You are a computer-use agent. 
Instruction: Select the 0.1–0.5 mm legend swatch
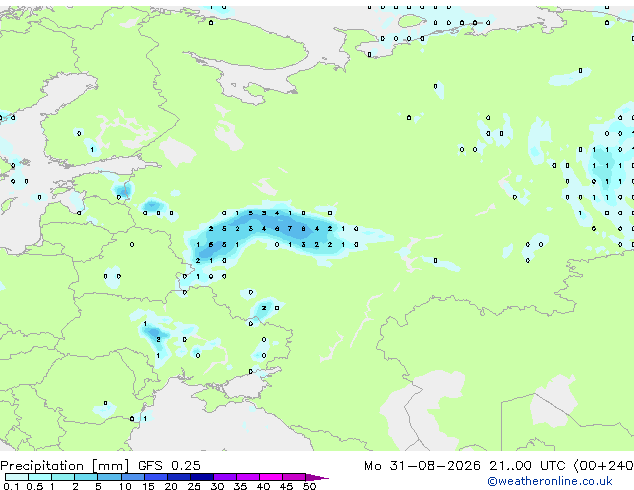(x=17, y=477)
